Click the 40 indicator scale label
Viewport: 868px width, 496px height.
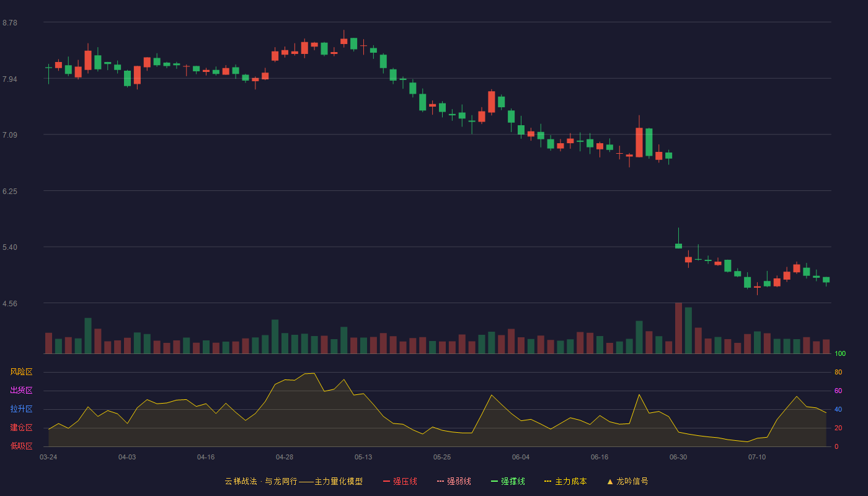838,410
